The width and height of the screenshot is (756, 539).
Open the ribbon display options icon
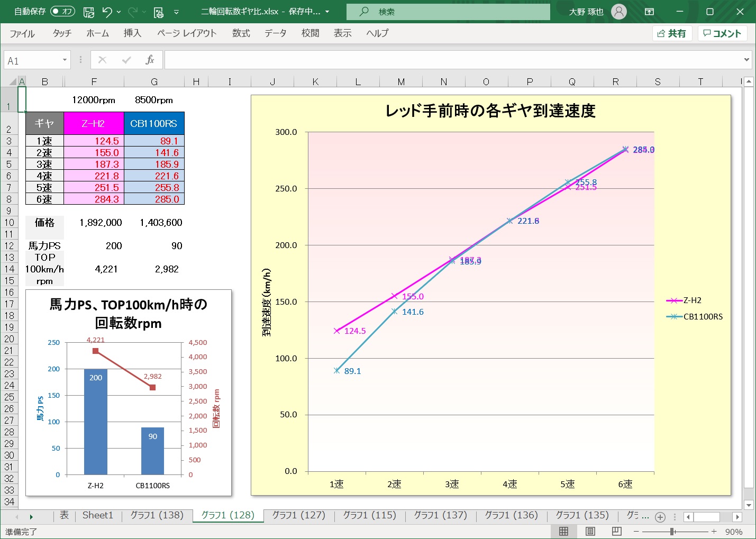pyautogui.click(x=650, y=12)
